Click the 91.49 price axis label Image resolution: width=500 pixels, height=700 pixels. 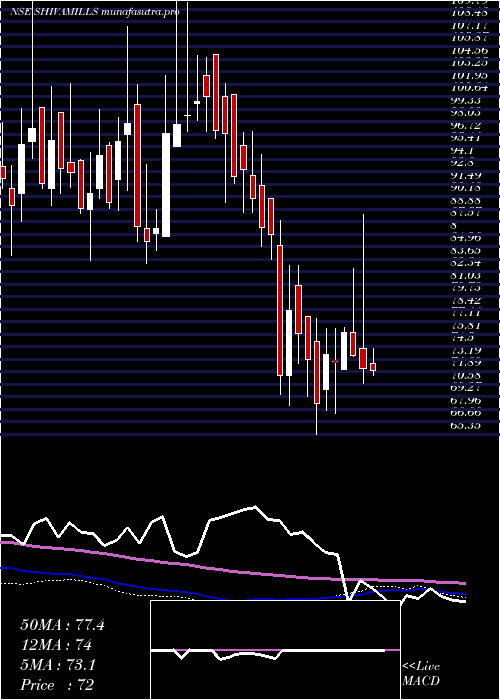[x=466, y=175]
